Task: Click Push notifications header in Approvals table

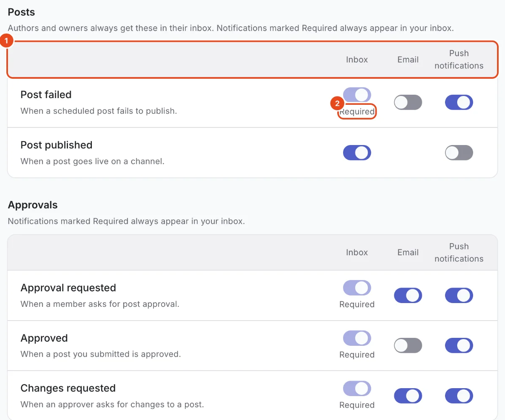Action: pos(459,252)
